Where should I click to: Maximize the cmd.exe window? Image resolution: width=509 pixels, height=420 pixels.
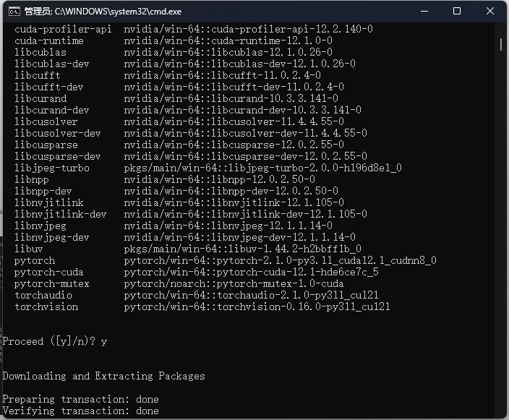[x=457, y=12]
